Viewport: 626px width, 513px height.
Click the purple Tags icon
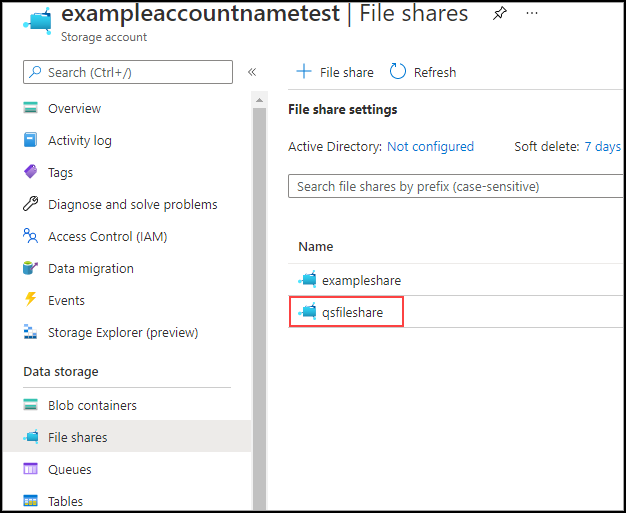pyautogui.click(x=30, y=172)
